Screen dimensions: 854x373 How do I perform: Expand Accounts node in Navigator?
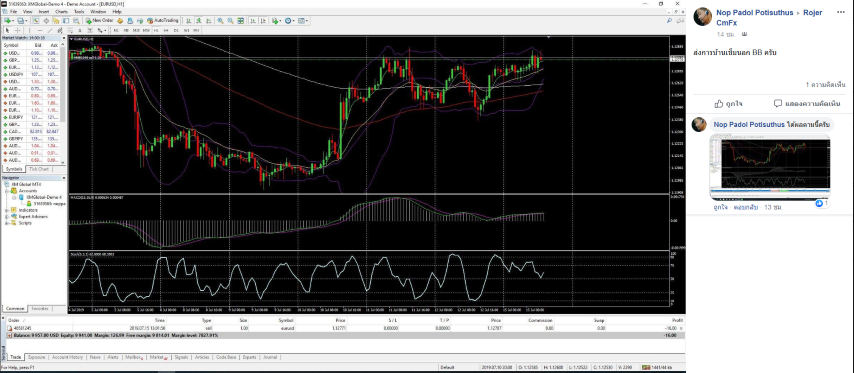point(6,191)
